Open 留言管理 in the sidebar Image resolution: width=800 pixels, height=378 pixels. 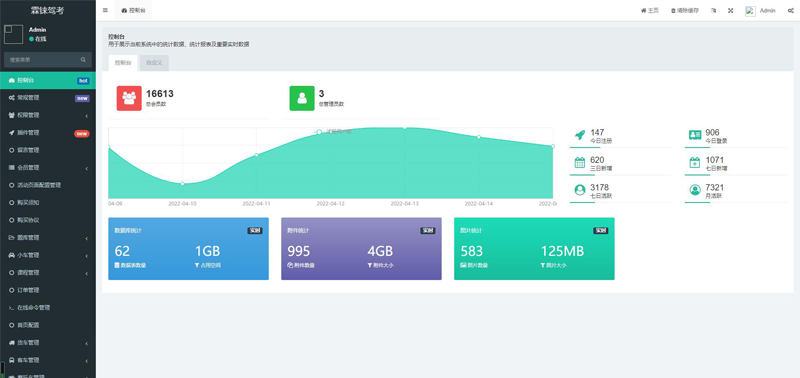[x=48, y=150]
